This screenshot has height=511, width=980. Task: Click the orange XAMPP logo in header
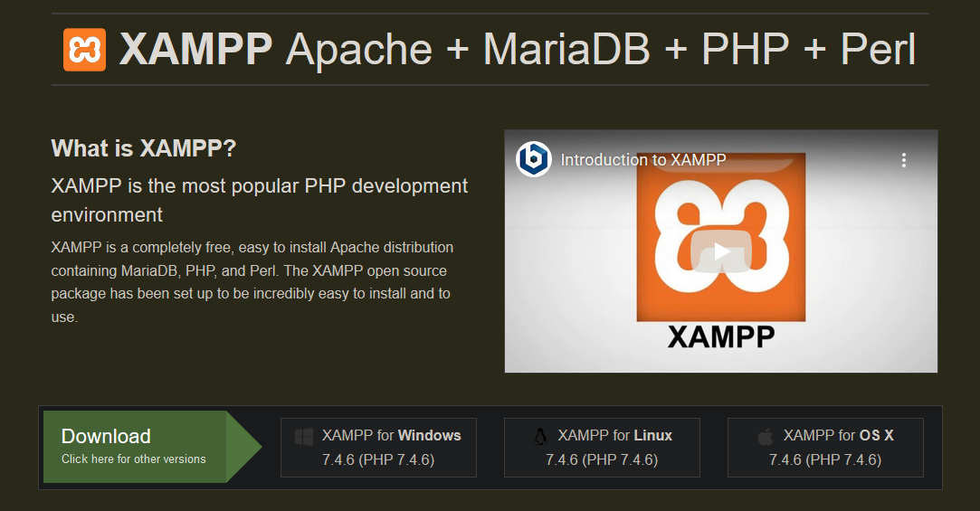[x=84, y=50]
